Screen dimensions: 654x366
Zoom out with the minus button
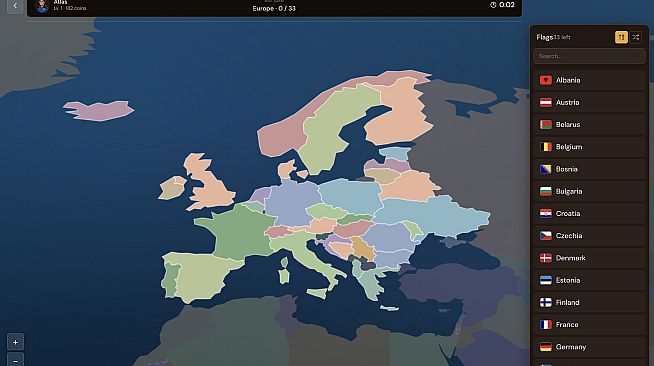(15, 360)
